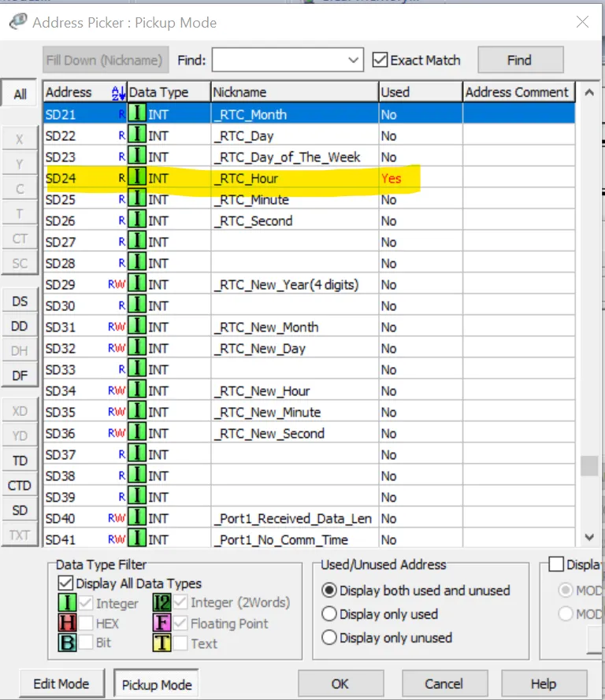
Task: Toggle the Integer (2Words) checkbox
Action: [x=180, y=602]
